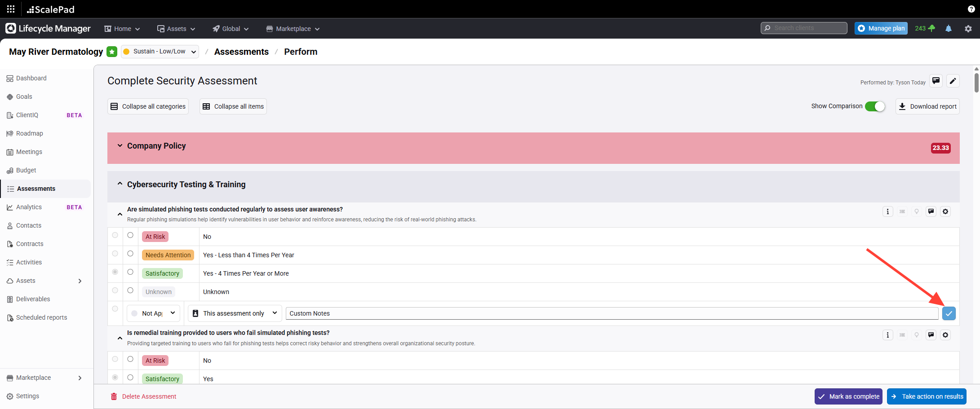Open the Global menu in navbar
Viewport: 980px width, 409px height.
[231, 29]
